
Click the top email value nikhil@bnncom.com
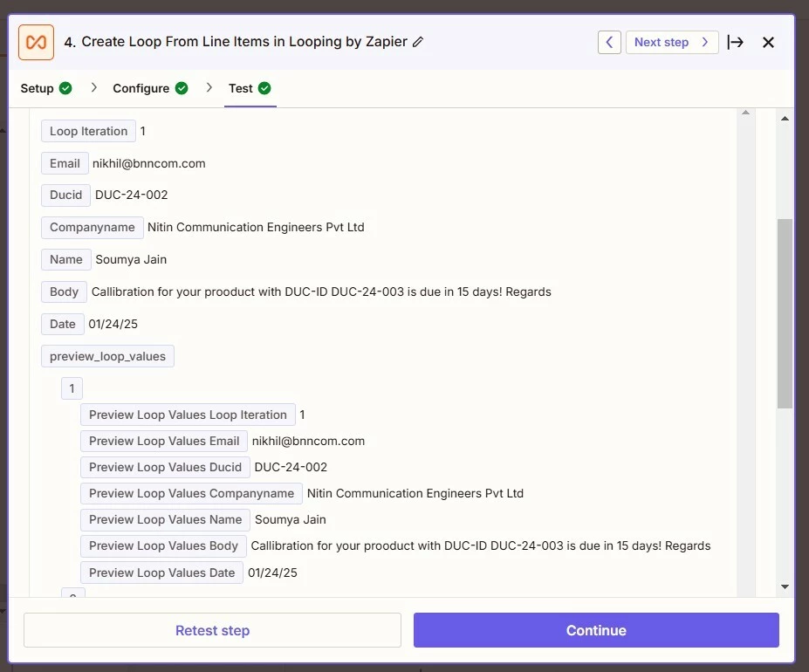[x=149, y=163]
